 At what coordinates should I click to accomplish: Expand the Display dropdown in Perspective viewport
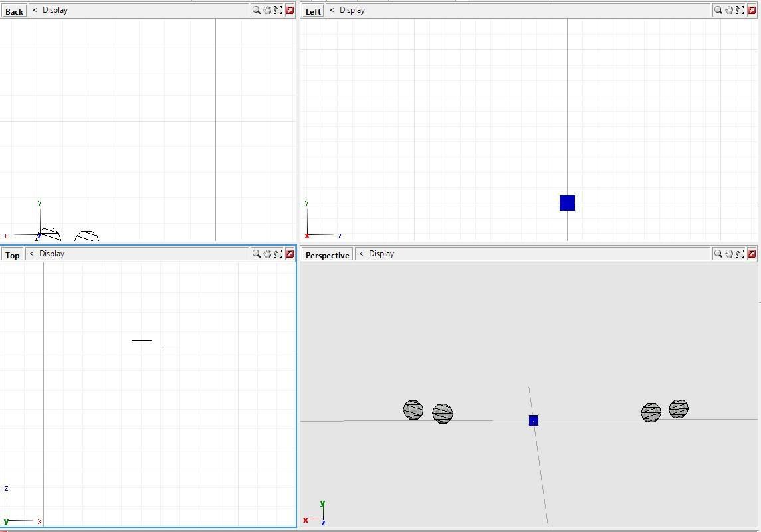pos(381,254)
